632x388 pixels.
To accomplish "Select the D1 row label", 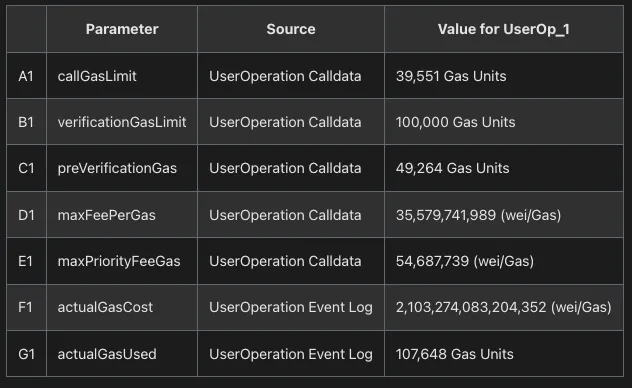I will tap(26, 215).
